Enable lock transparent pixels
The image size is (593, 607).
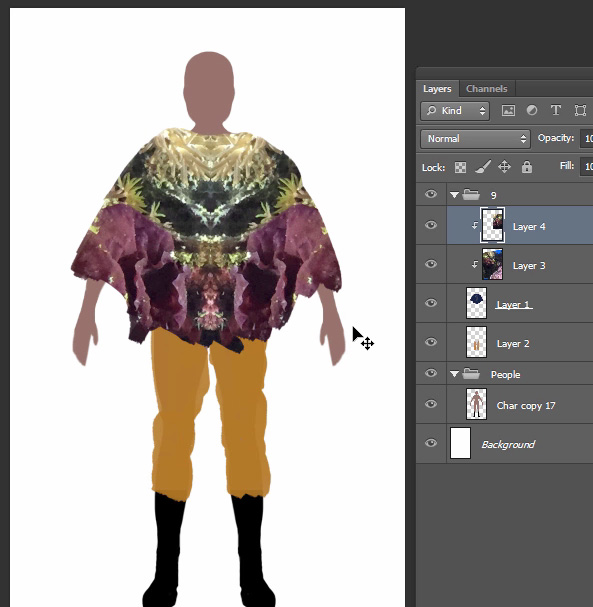tap(460, 167)
